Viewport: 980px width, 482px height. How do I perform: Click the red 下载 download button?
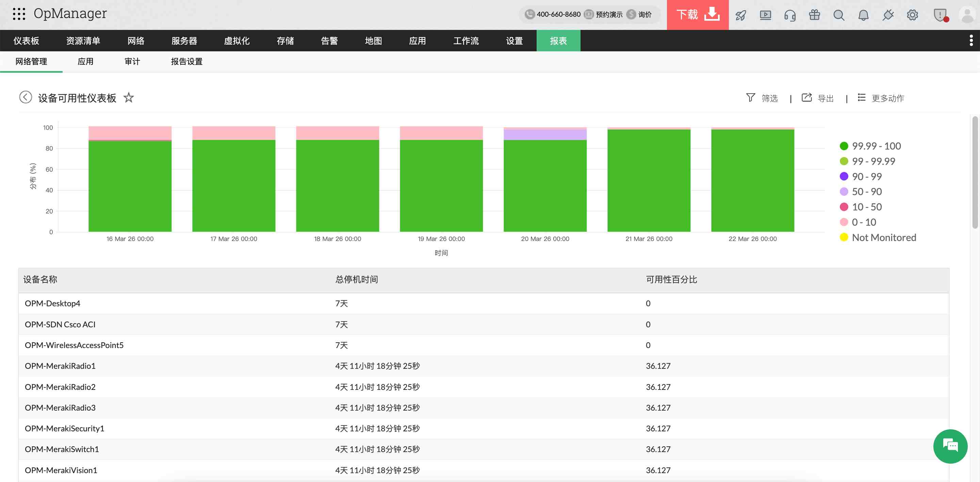point(697,15)
